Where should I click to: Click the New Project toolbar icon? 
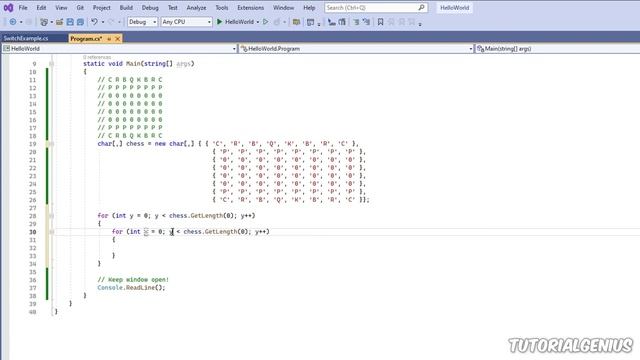tap(44, 22)
